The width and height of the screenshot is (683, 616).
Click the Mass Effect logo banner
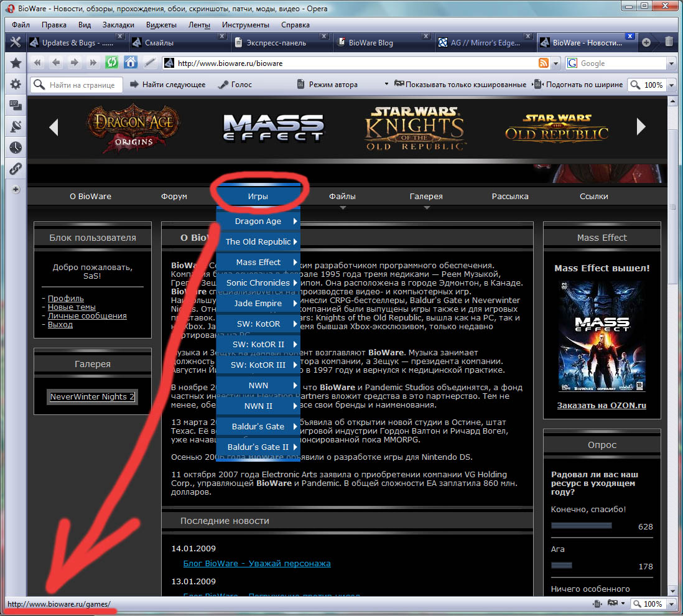click(x=273, y=128)
